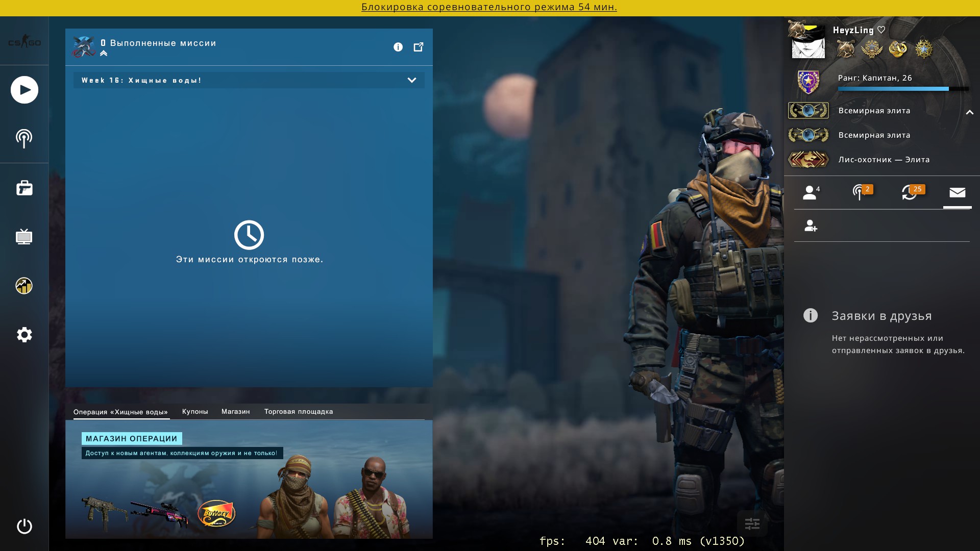
Task: Click the competitive cooldown banner link
Action: [x=489, y=7]
